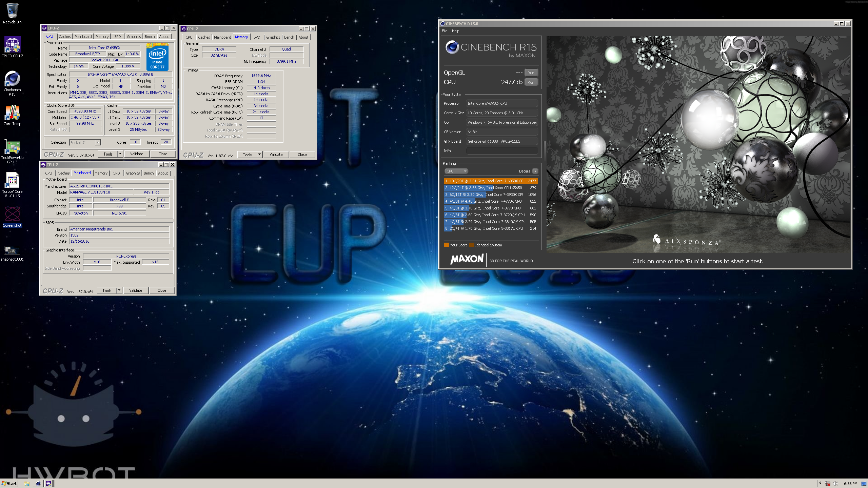Image resolution: width=868 pixels, height=488 pixels.
Task: Open the File menu in Cinebench
Action: (445, 31)
